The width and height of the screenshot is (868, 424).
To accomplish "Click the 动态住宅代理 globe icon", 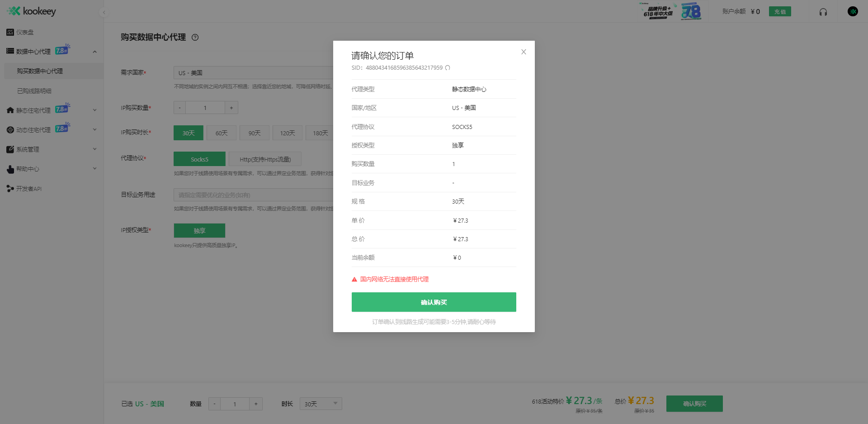I will 10,129.
